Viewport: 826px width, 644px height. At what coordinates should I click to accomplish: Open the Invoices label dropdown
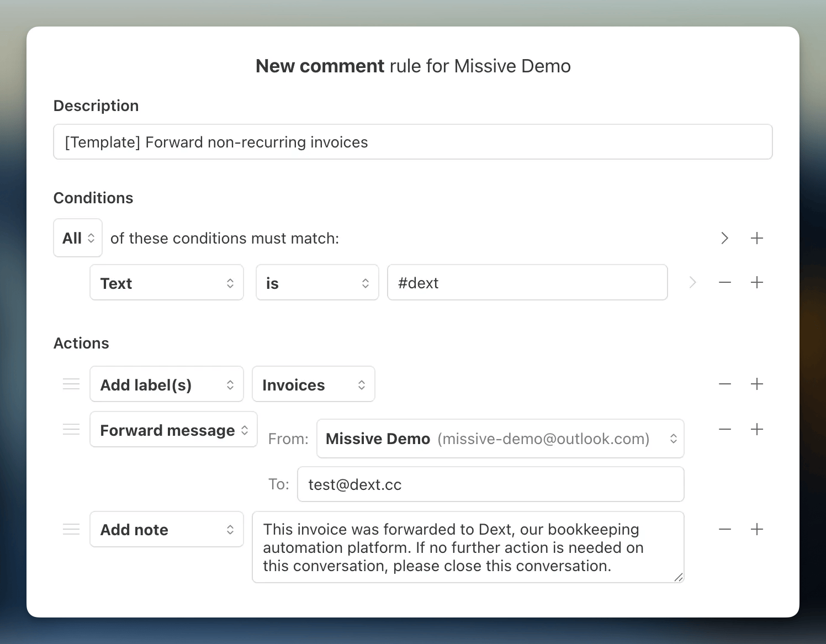point(313,384)
